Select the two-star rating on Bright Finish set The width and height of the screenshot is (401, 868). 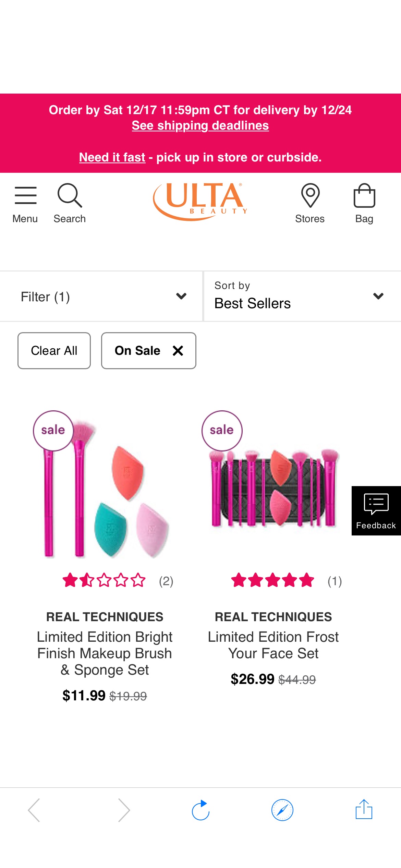click(x=86, y=580)
